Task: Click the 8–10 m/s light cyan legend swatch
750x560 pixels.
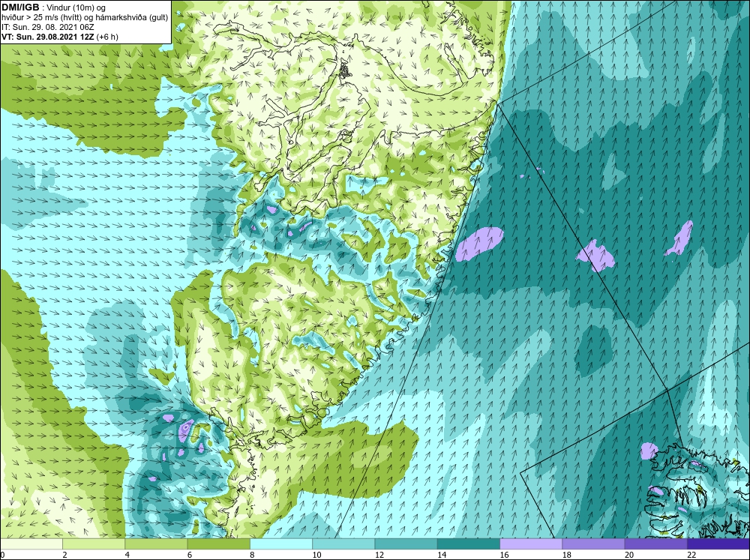Action: 281,544
